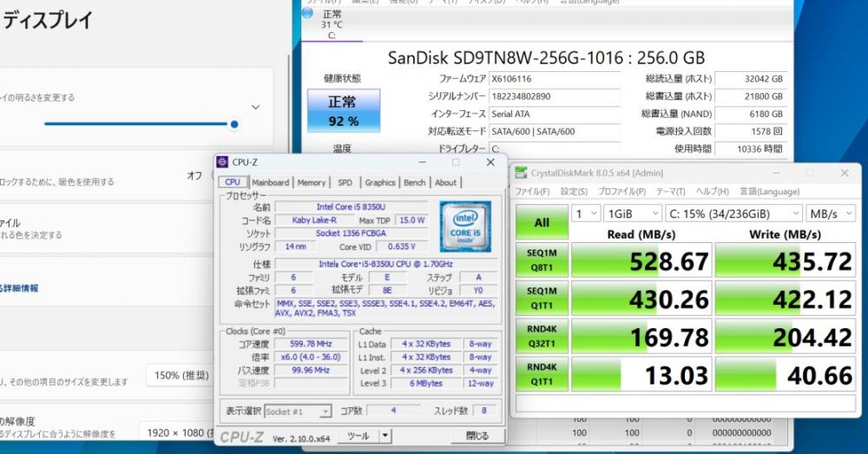868x454 pixels.
Task: Open the 1GiB test size dropdown
Action: click(x=632, y=214)
